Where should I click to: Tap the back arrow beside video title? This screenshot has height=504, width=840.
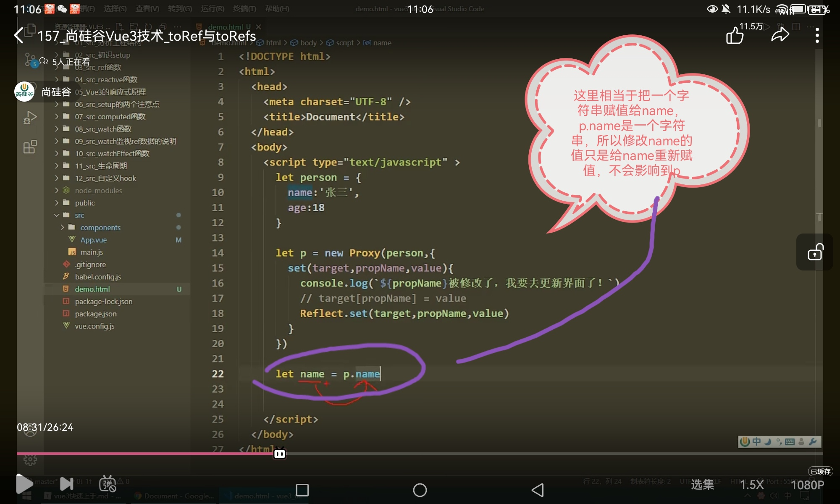coord(19,35)
